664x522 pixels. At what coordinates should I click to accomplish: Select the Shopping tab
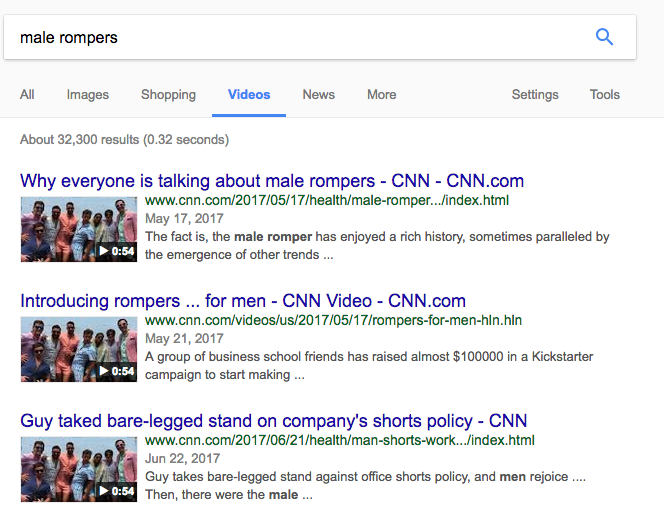coord(168,95)
